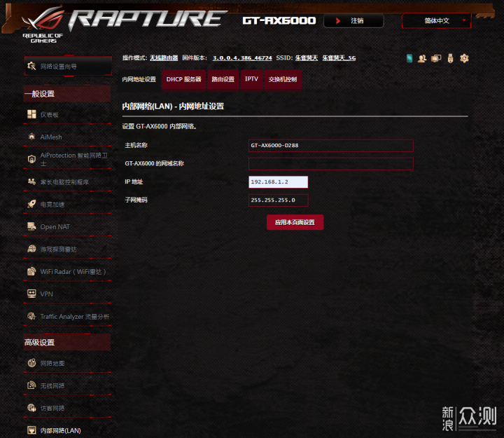Click the 网络地图 menu label
Screen dimensions: 504x438
(x=52, y=363)
